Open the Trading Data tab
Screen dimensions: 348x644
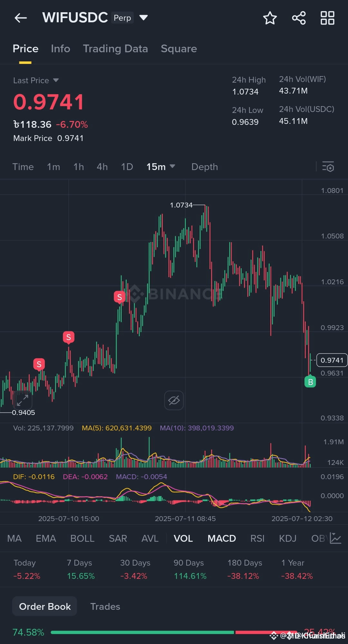point(115,49)
